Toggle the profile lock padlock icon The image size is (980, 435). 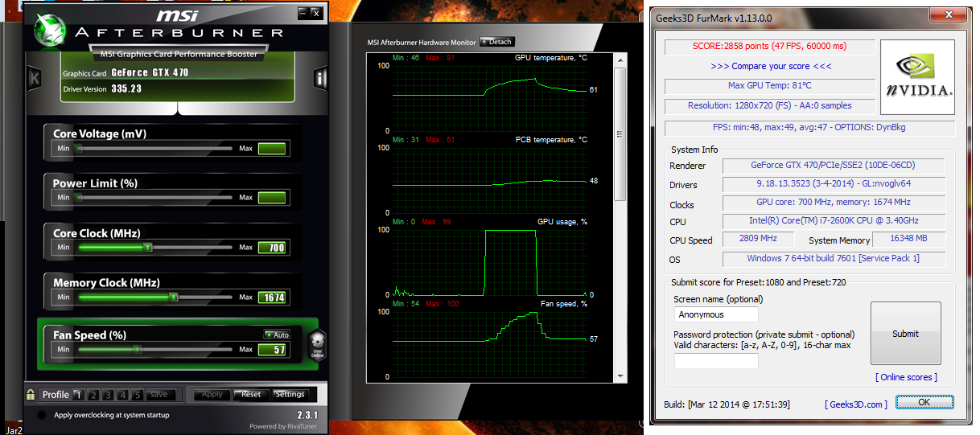31,395
